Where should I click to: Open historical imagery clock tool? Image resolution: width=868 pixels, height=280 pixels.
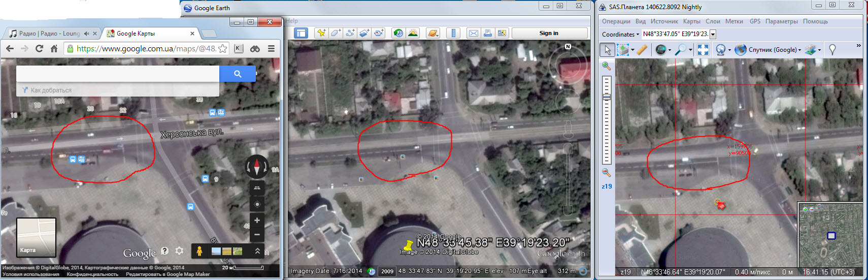tap(398, 33)
